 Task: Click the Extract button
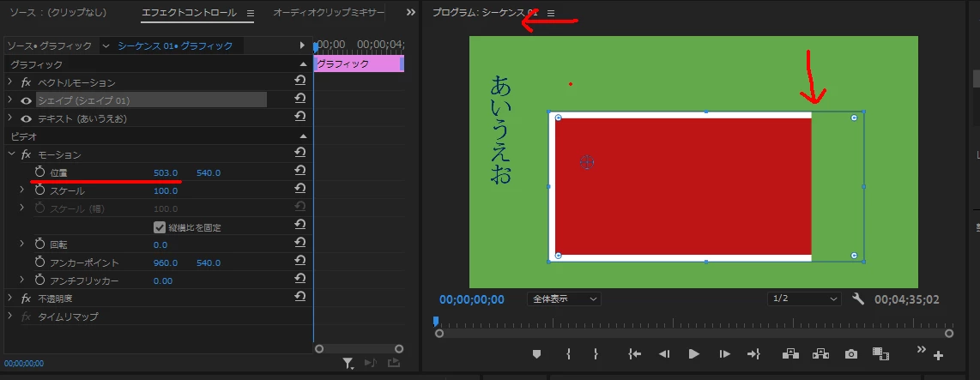click(x=820, y=353)
